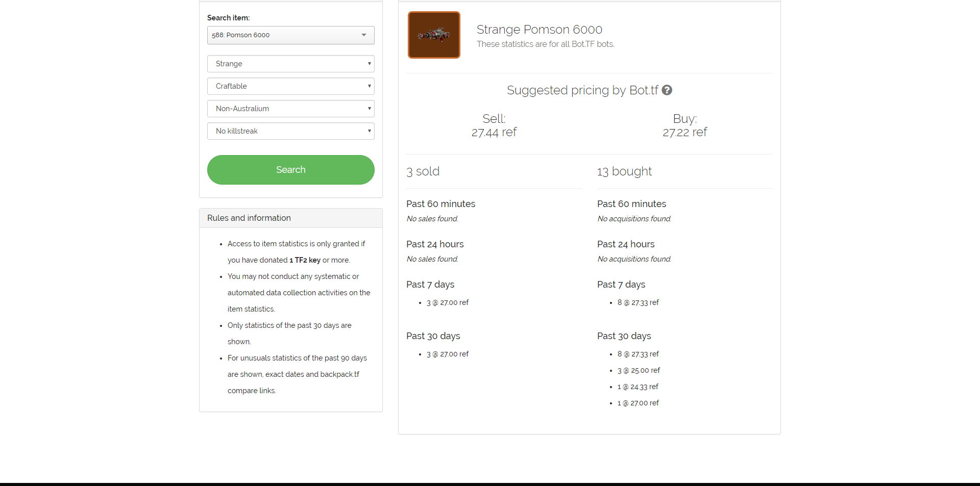Viewport: 980px width, 486px height.
Task: Click the green Search button
Action: point(291,170)
